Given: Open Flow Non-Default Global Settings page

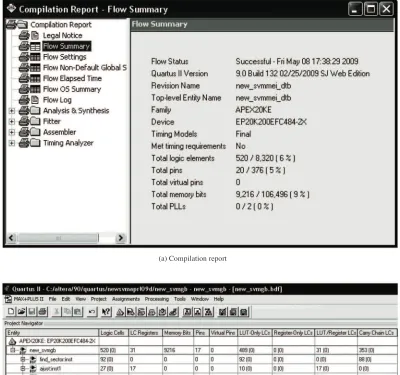Looking at the screenshot, I should point(85,68).
